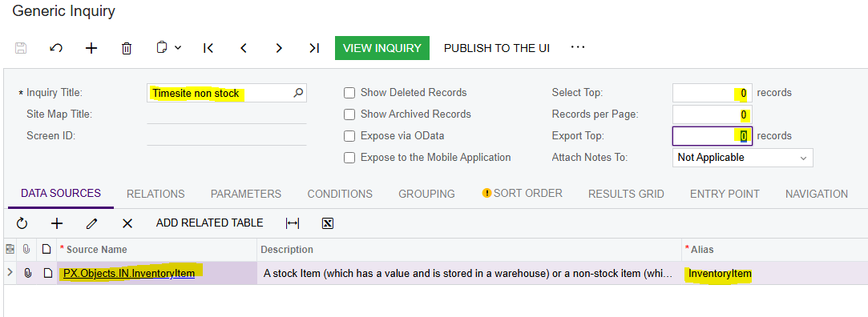Screen dimensions: 868x317
Task: Switch to the Data Sources tab
Action: (61, 194)
